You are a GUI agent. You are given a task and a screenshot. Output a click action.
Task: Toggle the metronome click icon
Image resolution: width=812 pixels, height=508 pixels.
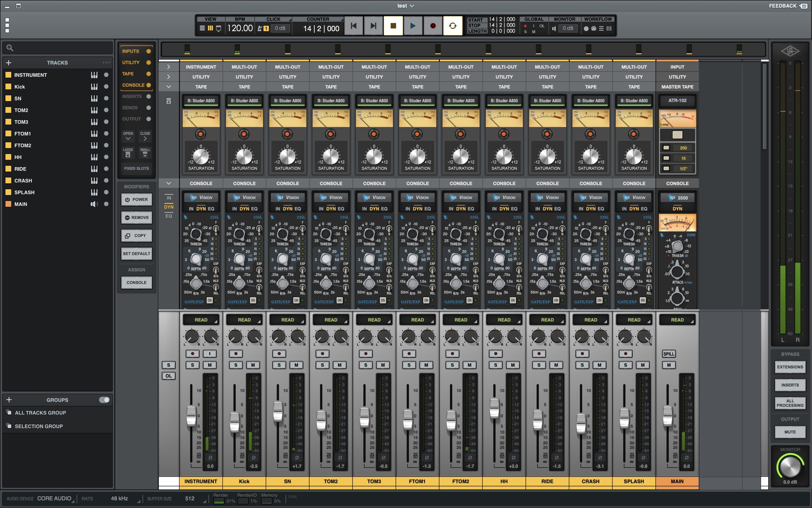coord(259,29)
